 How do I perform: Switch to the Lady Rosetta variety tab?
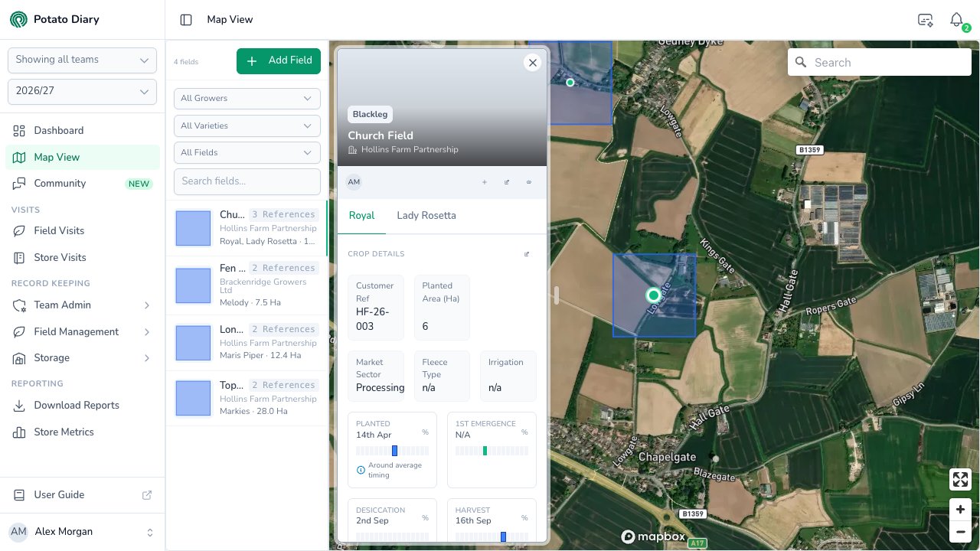(426, 216)
